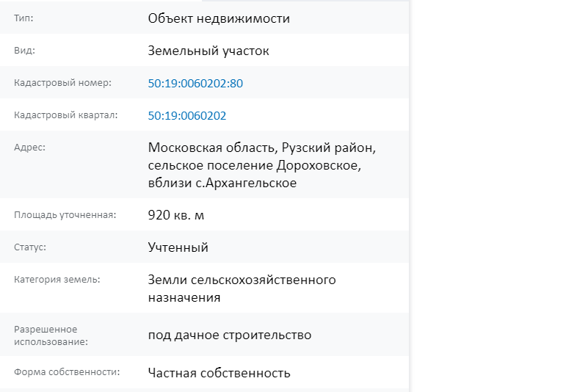Select the 'Статус:' field label
This screenshot has height=392, width=588.
[x=30, y=247]
